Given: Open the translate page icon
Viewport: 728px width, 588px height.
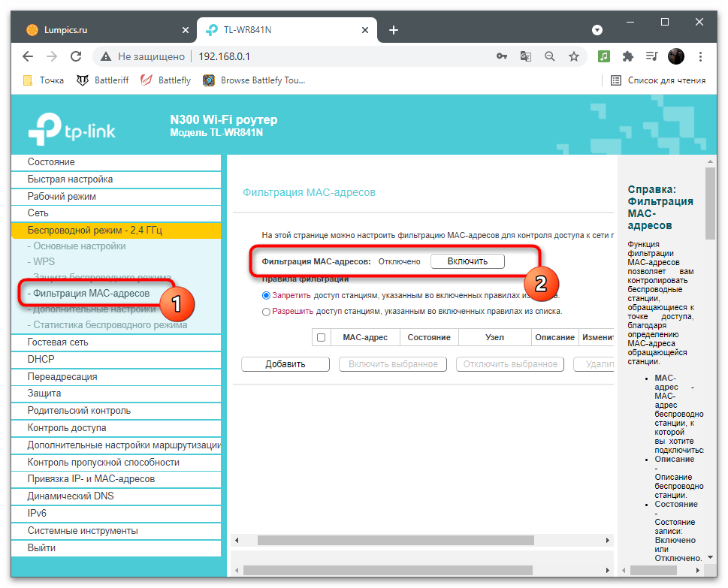Looking at the screenshot, I should click(526, 56).
